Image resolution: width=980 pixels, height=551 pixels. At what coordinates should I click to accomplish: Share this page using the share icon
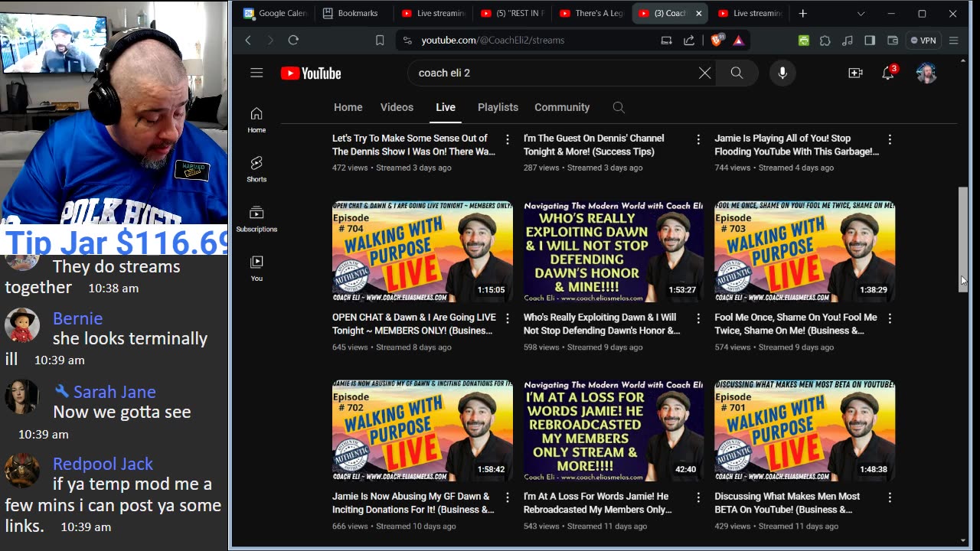689,40
